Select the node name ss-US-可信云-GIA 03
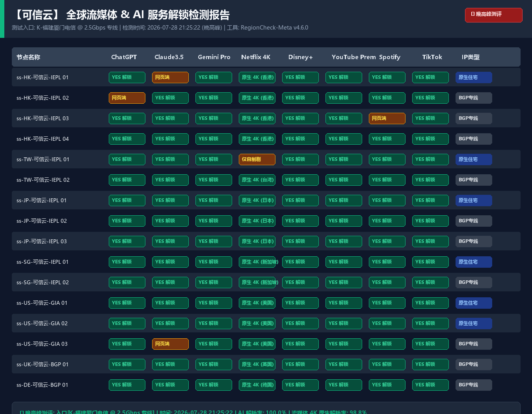Viewport: 532px width, 414px height. [x=42, y=344]
